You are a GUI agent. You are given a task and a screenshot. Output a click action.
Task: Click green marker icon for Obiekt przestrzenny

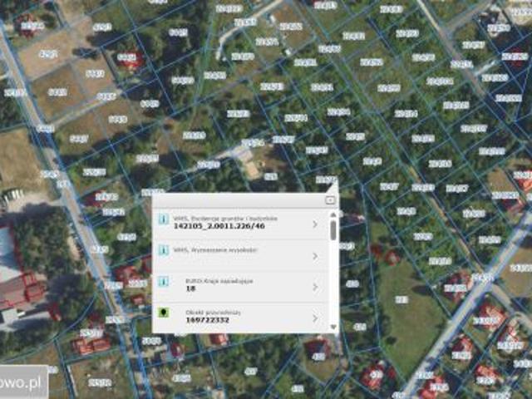coord(164,313)
